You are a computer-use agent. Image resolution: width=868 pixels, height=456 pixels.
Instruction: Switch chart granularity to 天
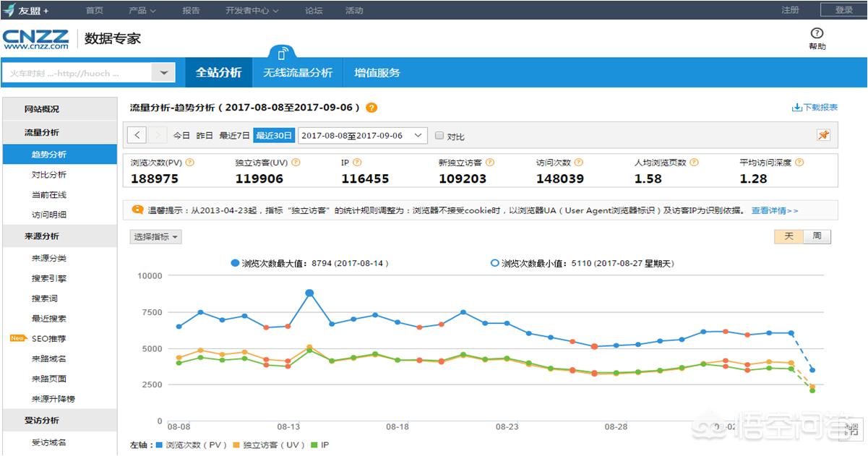788,236
